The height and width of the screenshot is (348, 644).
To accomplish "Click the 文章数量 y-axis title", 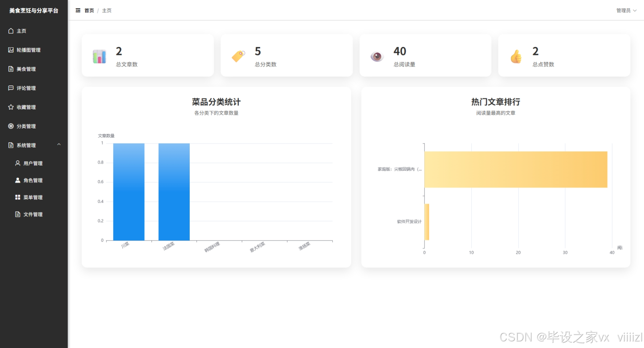I will click(106, 136).
